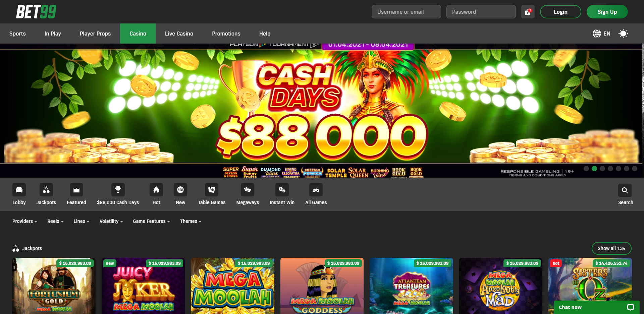Open Mega Moolah Absolootly Mad game
The image size is (644, 314).
501,286
